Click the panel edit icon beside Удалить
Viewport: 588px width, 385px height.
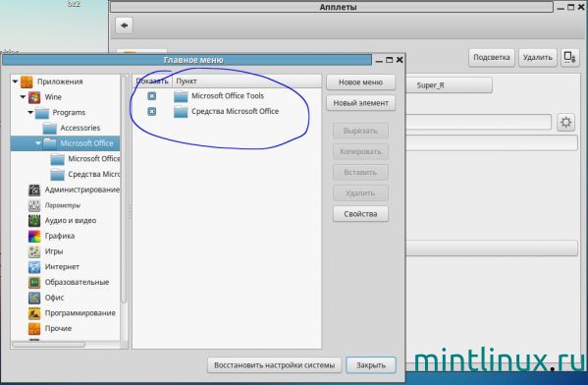[x=570, y=57]
